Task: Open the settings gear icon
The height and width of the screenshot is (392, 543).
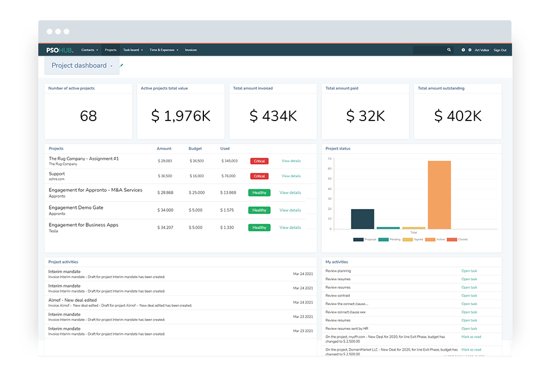Action: click(470, 50)
